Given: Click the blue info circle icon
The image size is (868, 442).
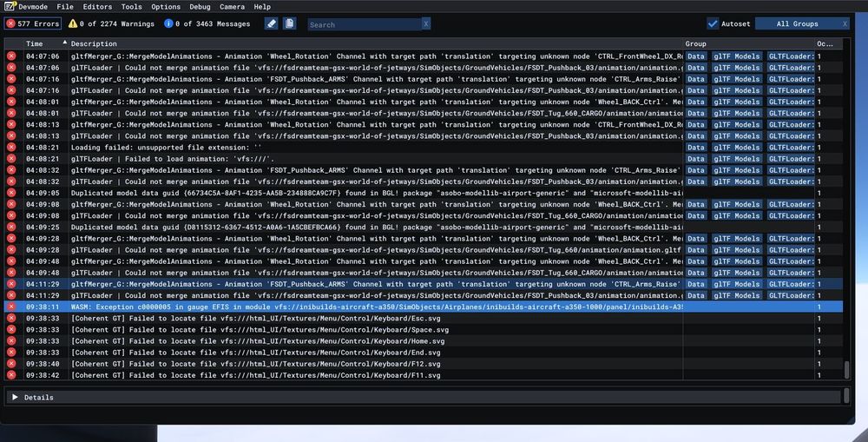Looking at the screenshot, I should pyautogui.click(x=168, y=23).
